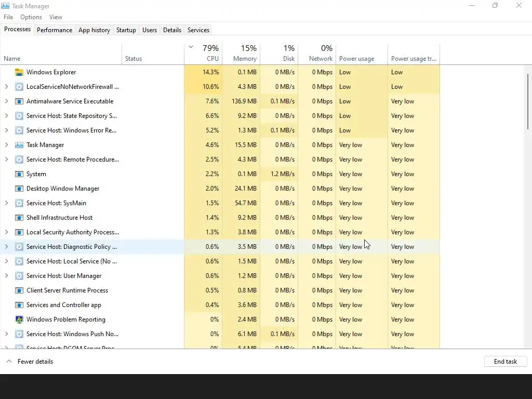Click the Local Service (No...) gear icon
This screenshot has width=532, height=399.
pos(19,262)
